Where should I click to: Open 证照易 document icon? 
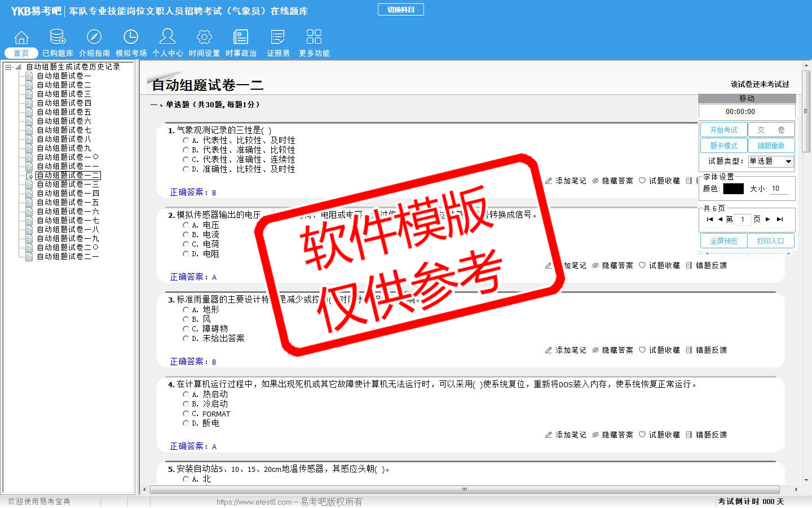[x=278, y=37]
